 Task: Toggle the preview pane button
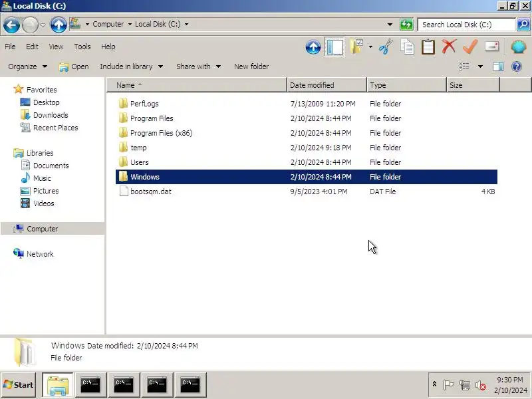click(x=497, y=66)
